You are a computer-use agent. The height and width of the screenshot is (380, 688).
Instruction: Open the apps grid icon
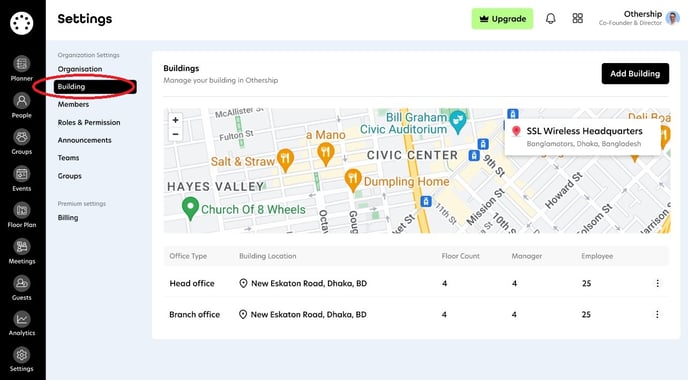pyautogui.click(x=577, y=18)
